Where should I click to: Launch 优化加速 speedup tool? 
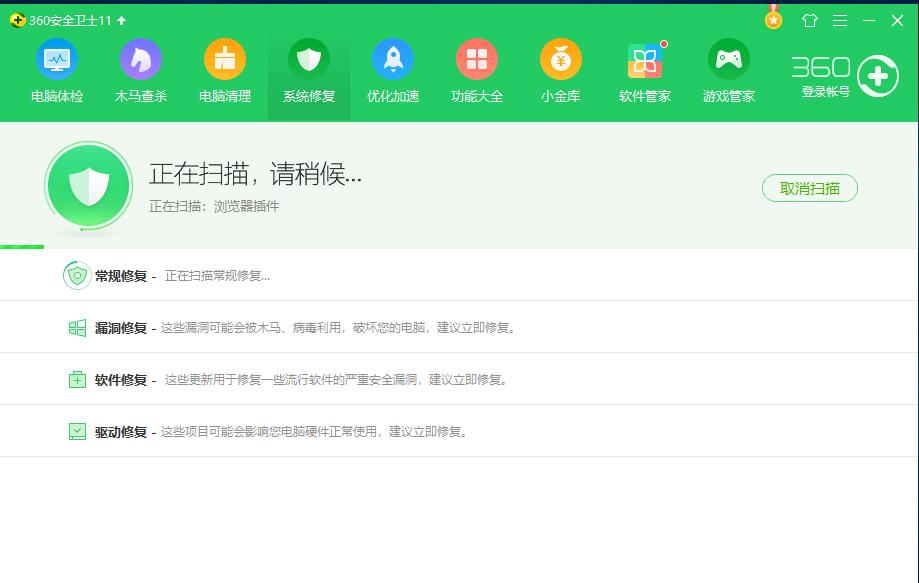(x=393, y=70)
